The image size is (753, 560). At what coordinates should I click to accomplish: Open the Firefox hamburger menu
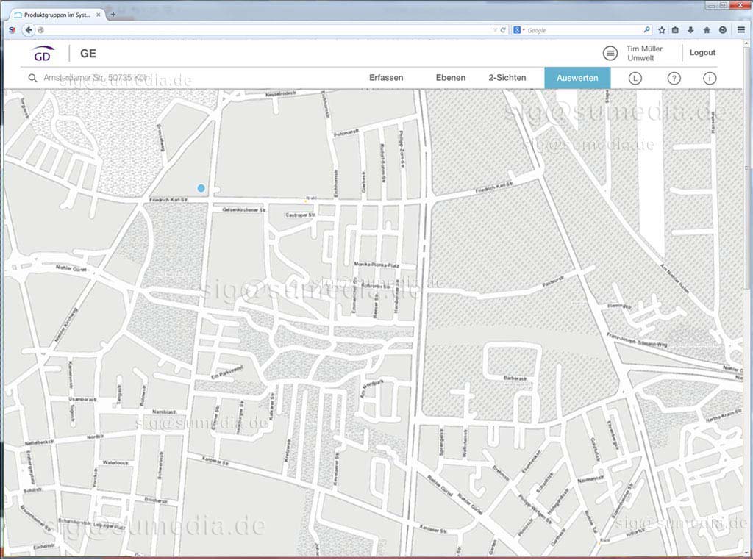click(740, 30)
